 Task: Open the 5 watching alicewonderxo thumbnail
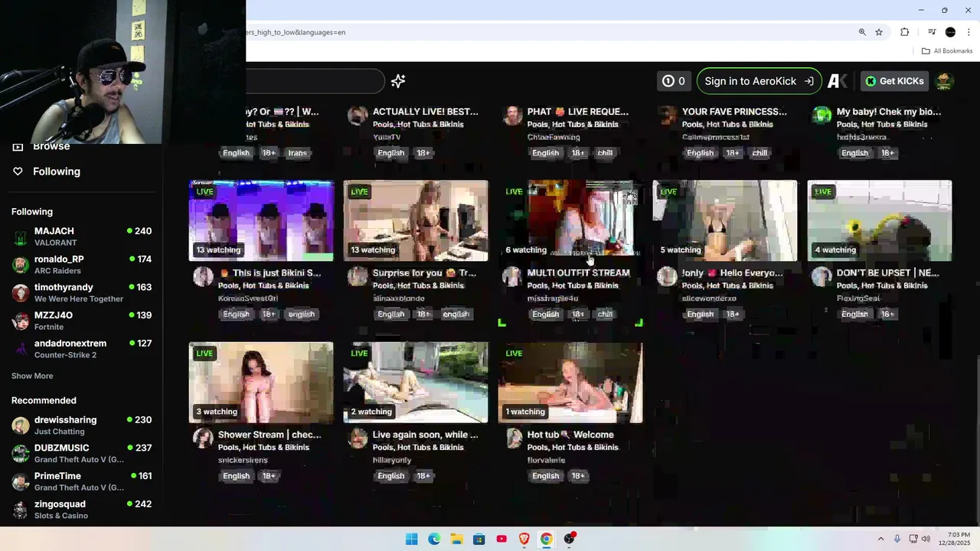click(x=725, y=221)
